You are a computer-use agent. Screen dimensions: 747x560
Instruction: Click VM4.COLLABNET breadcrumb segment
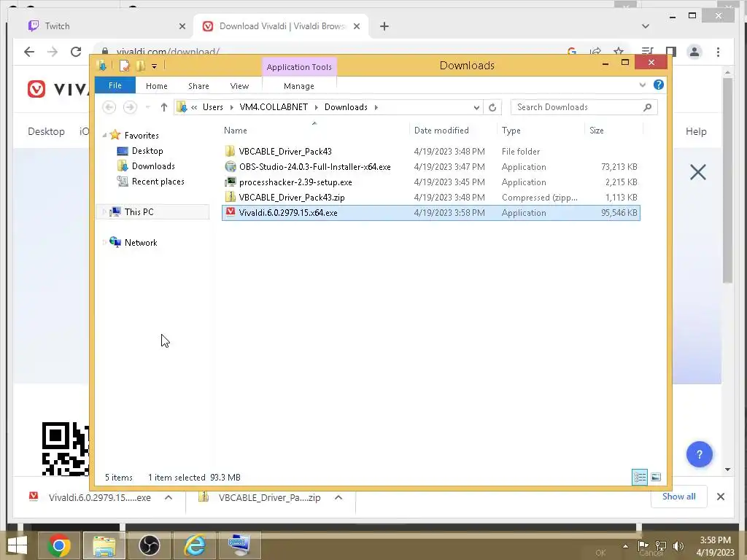(x=274, y=107)
